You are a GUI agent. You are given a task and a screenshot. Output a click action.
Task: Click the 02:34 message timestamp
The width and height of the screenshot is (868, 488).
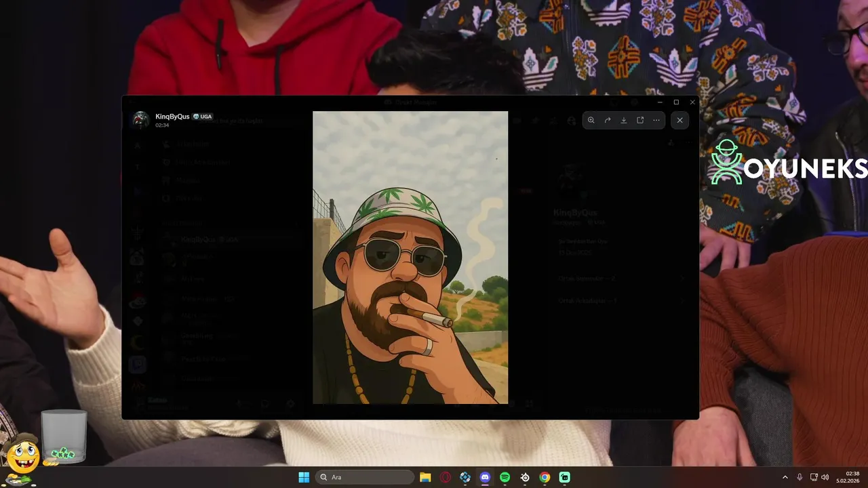point(162,125)
